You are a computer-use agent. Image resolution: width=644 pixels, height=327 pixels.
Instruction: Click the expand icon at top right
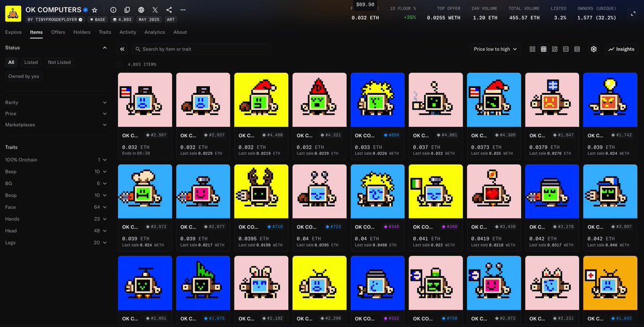[x=633, y=14]
